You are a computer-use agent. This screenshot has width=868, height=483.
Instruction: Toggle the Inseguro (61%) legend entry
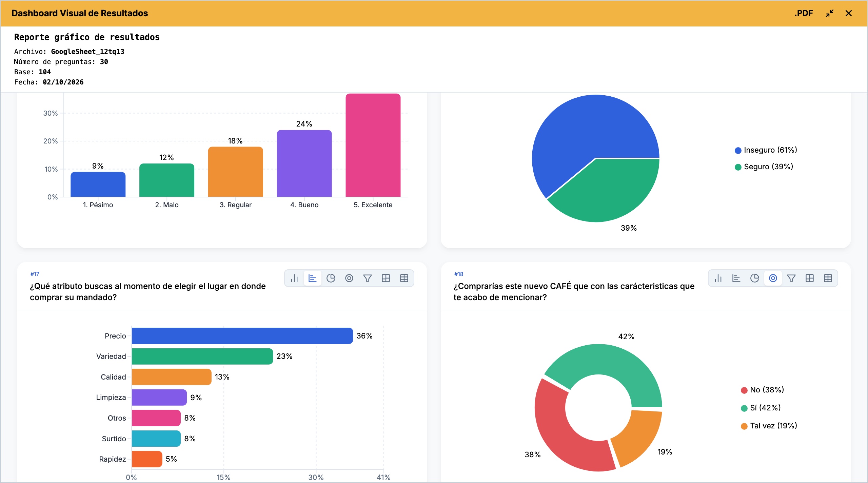766,150
